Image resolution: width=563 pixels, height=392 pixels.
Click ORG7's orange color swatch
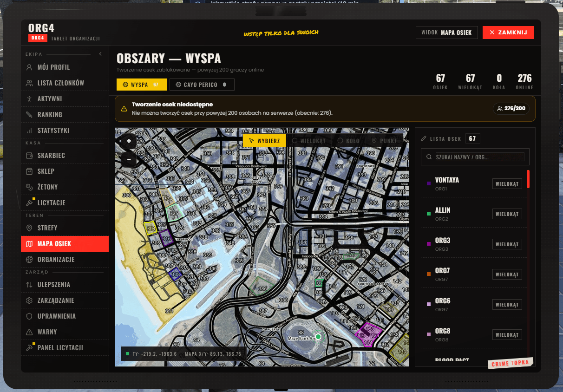(429, 274)
